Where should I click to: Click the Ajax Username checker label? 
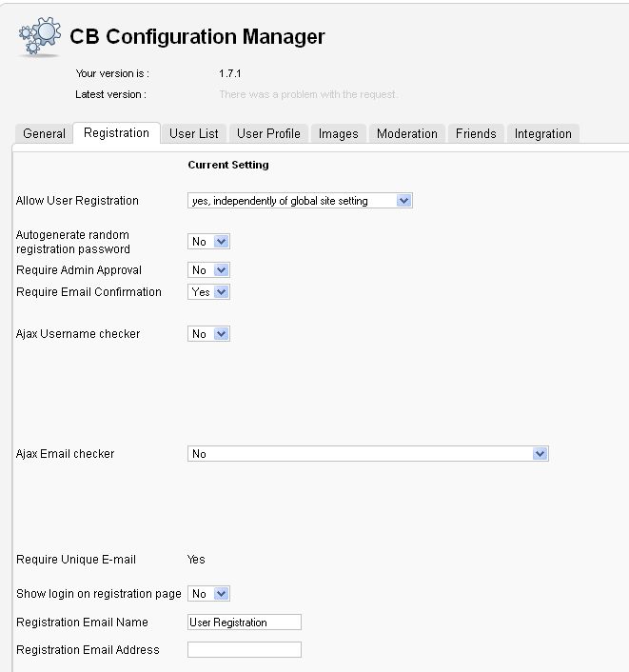click(78, 334)
